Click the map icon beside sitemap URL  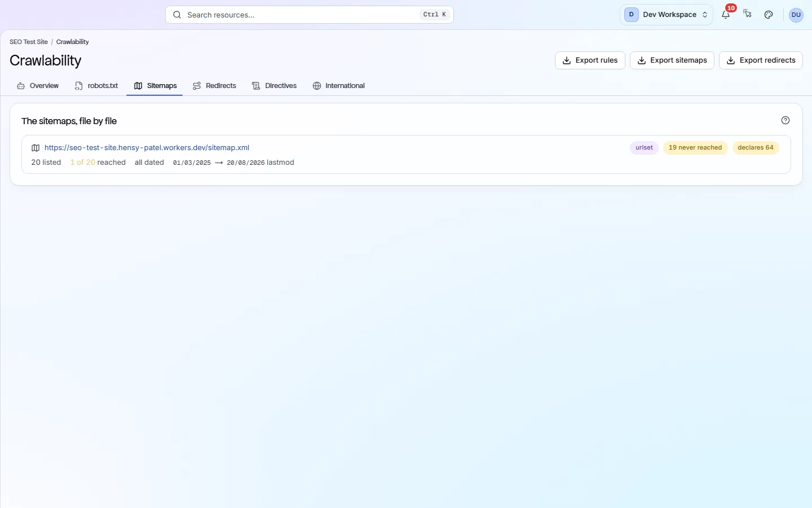point(36,148)
